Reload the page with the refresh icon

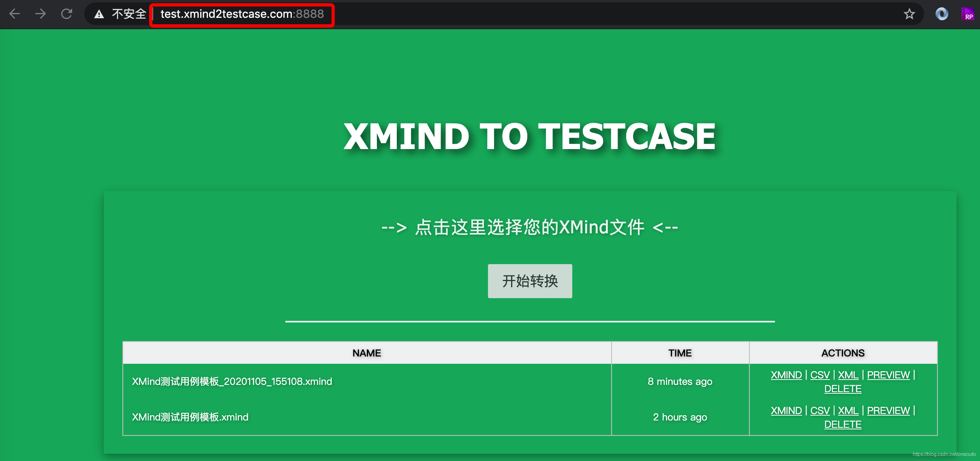66,14
